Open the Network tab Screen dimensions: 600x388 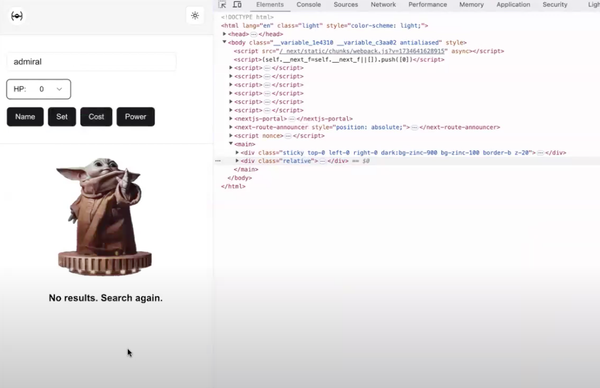(383, 5)
